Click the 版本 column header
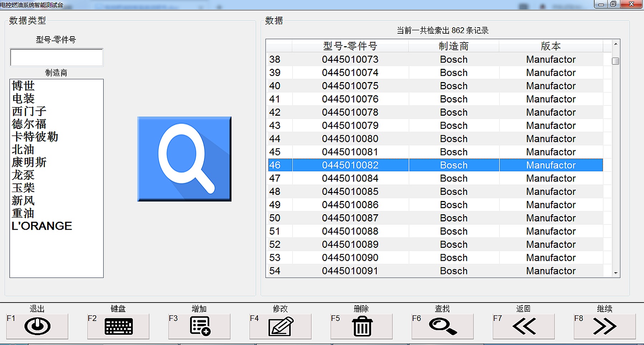 coord(551,46)
